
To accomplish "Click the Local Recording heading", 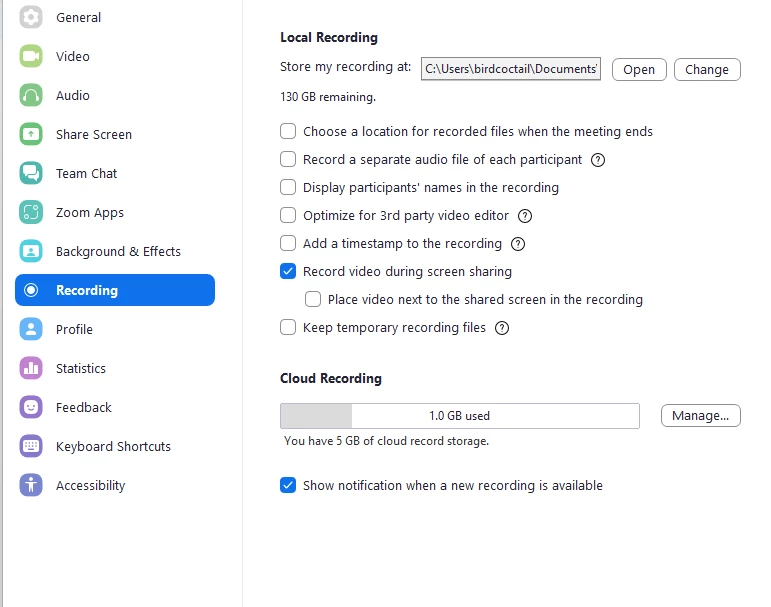I will [x=329, y=37].
